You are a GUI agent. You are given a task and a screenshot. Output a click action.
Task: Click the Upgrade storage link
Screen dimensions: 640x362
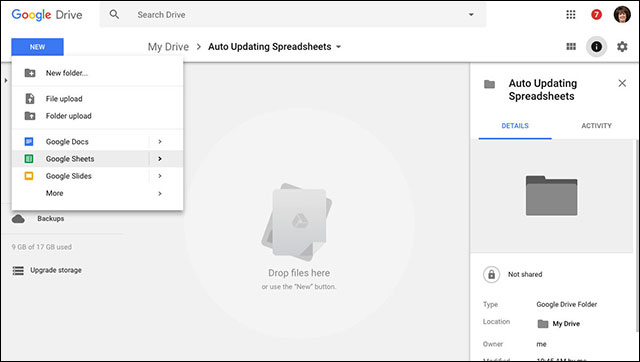click(56, 270)
